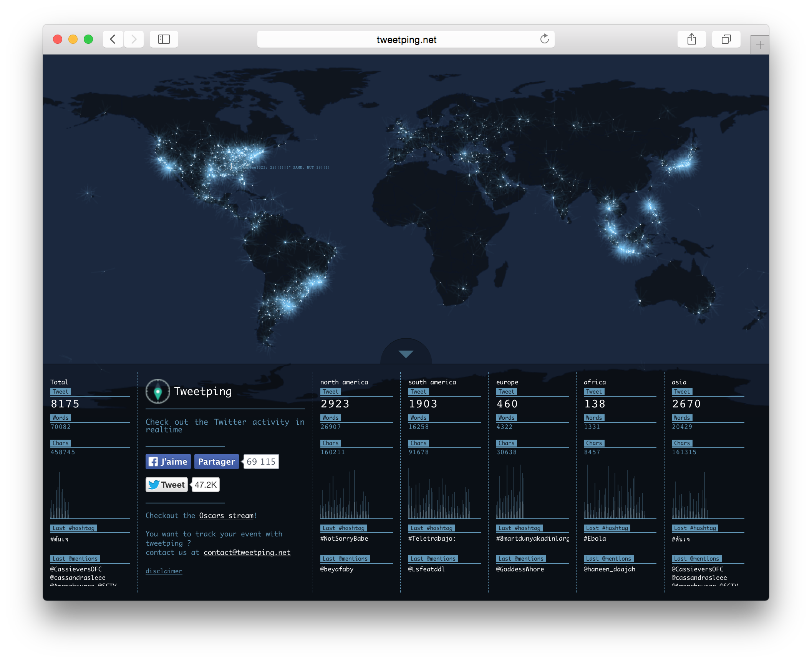The height and width of the screenshot is (662, 812).
Task: Reload the page with the refresh icon
Action: [544, 39]
